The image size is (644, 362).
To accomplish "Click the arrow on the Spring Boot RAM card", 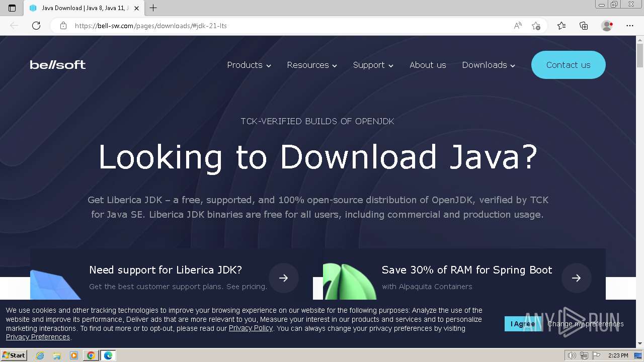I will 577,278.
